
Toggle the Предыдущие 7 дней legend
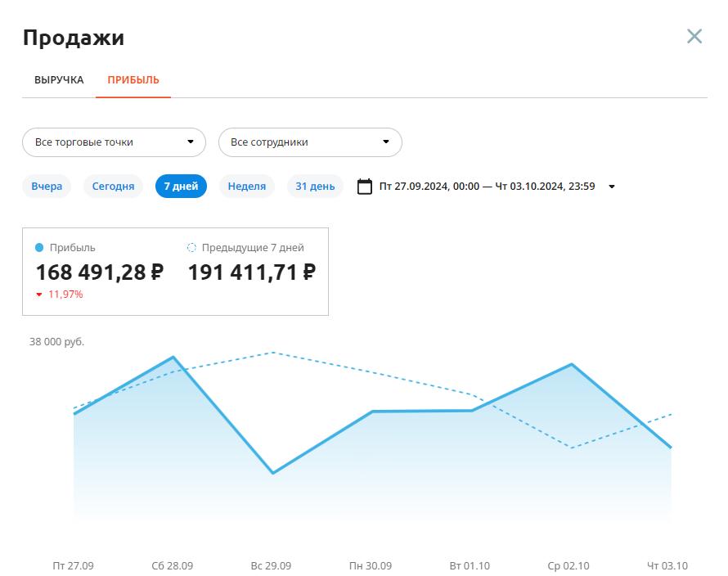pyautogui.click(x=245, y=248)
